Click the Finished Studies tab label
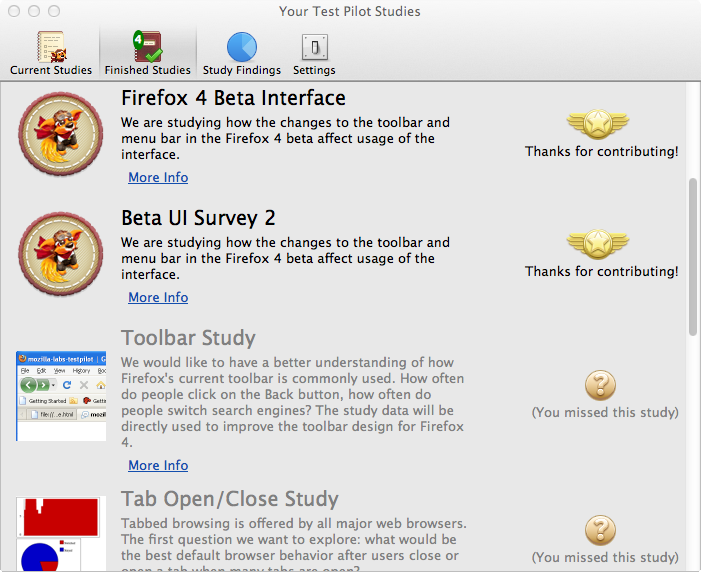 coord(148,70)
